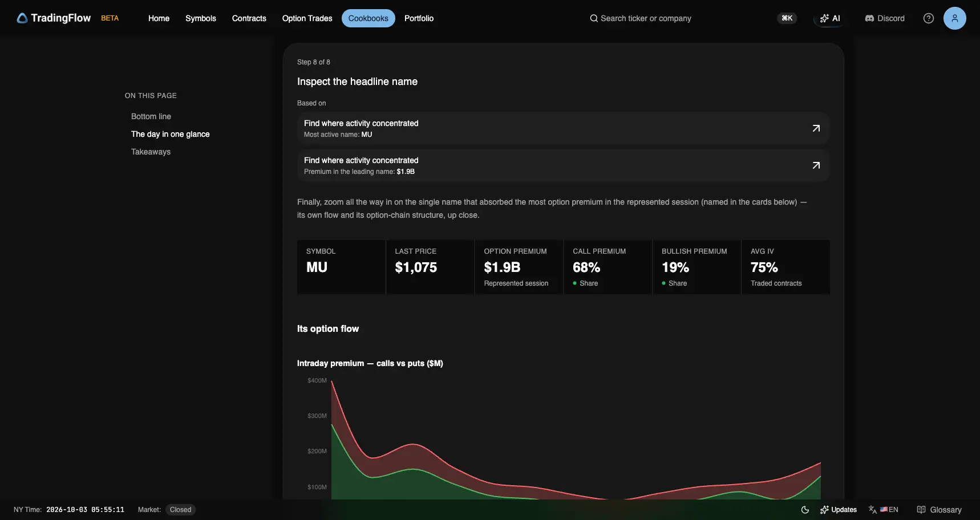Screen dimensions: 980x520
Task: Go to the Home tab
Action: click(x=159, y=18)
